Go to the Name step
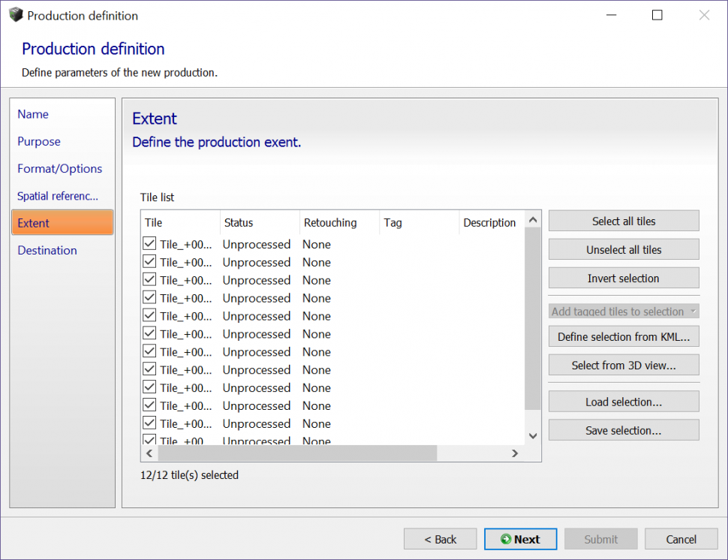This screenshot has height=560, width=728. tap(33, 114)
